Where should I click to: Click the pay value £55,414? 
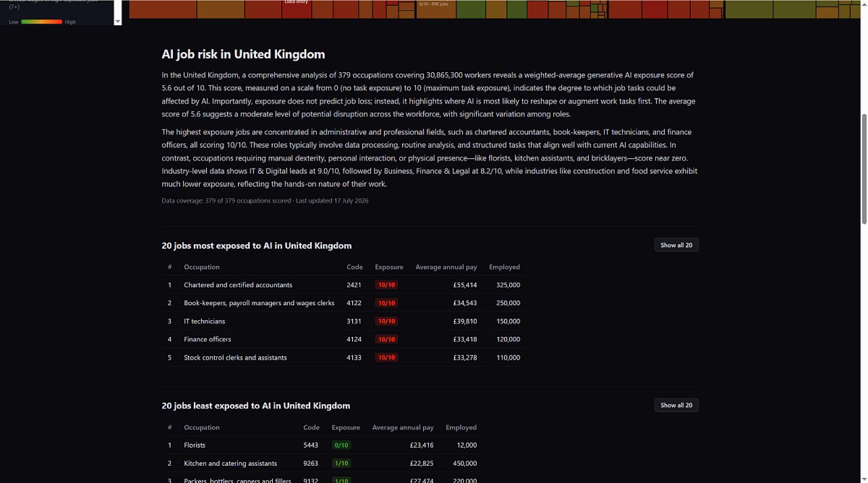[x=465, y=285]
